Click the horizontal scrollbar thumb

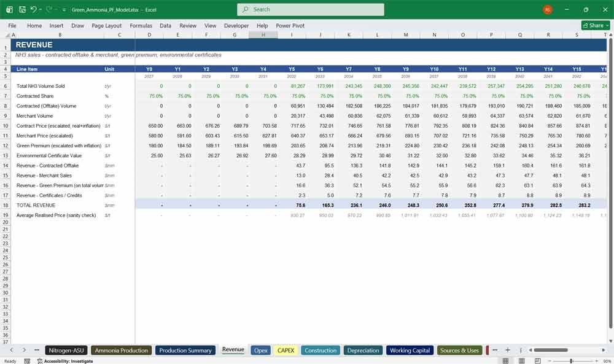(x=551, y=350)
